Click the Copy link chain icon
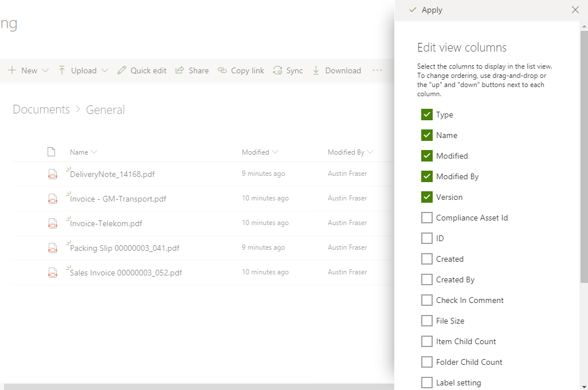 pos(222,70)
